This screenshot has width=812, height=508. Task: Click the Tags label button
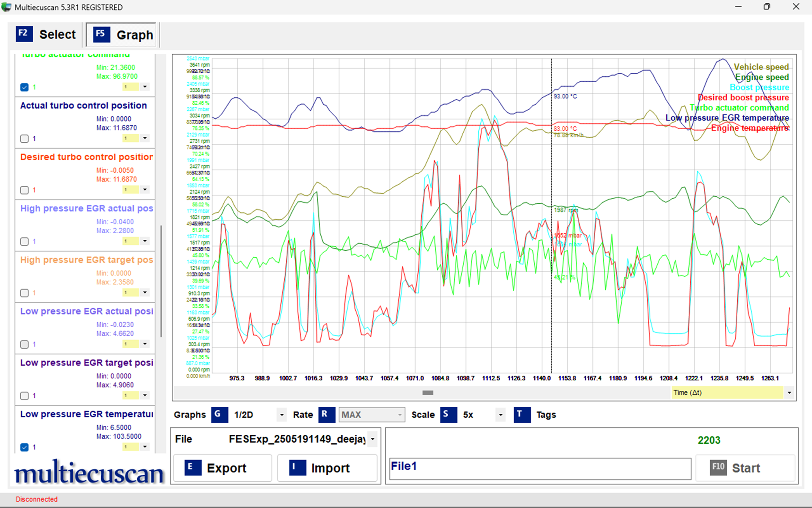click(546, 415)
